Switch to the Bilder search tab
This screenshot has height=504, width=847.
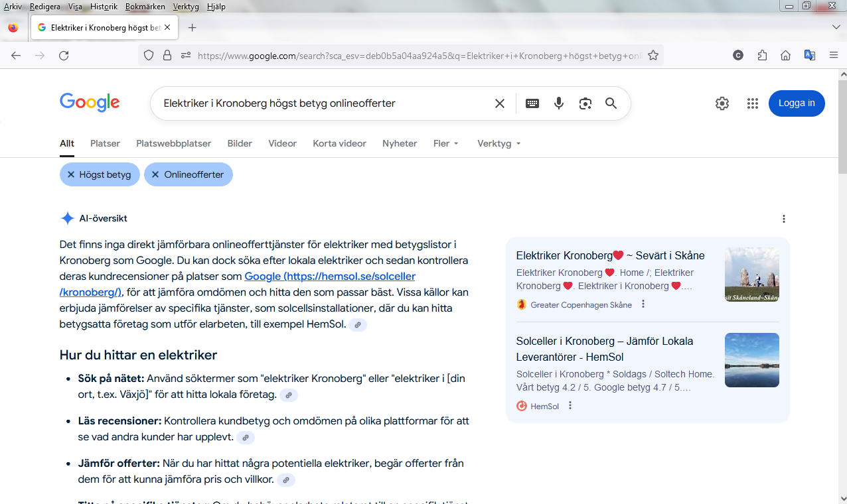tap(240, 143)
